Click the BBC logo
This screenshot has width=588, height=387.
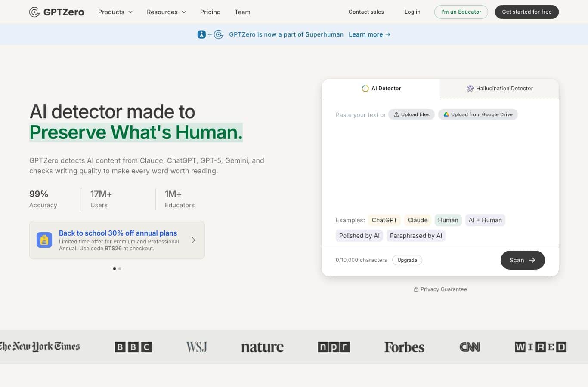(x=133, y=347)
